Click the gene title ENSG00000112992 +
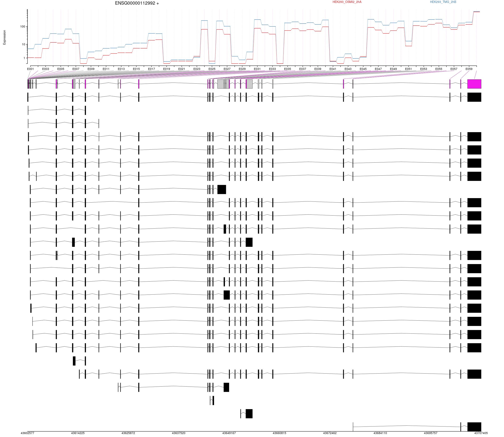504x437 pixels. [x=137, y=3]
